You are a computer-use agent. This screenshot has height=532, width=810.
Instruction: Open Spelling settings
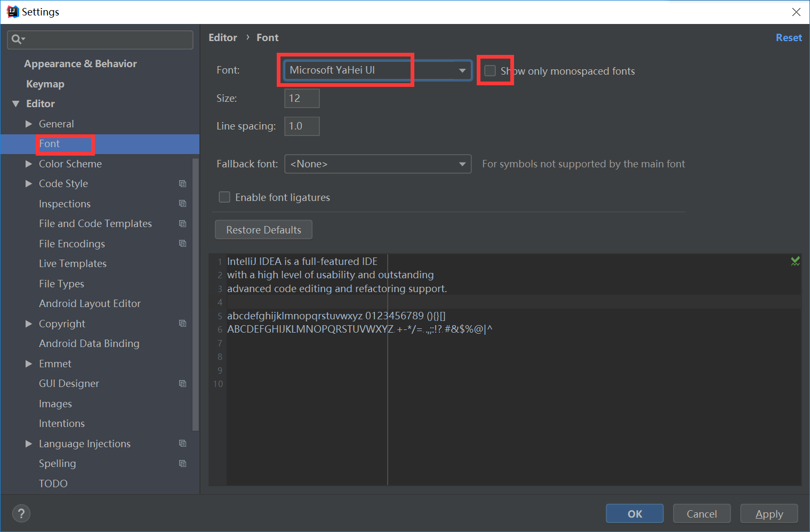(57, 463)
